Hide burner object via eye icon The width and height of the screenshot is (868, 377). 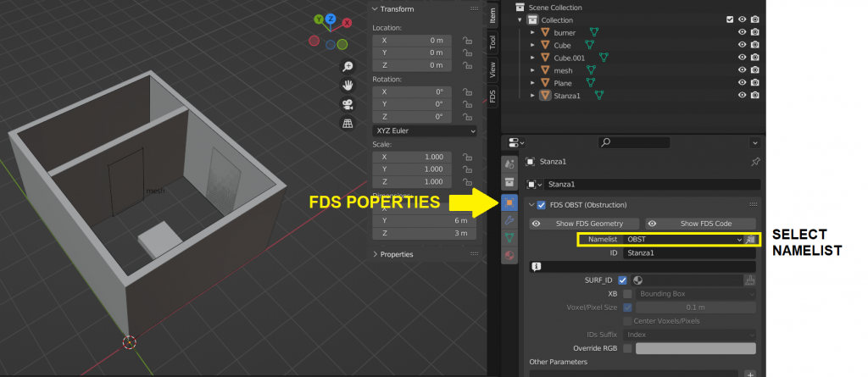tap(743, 32)
